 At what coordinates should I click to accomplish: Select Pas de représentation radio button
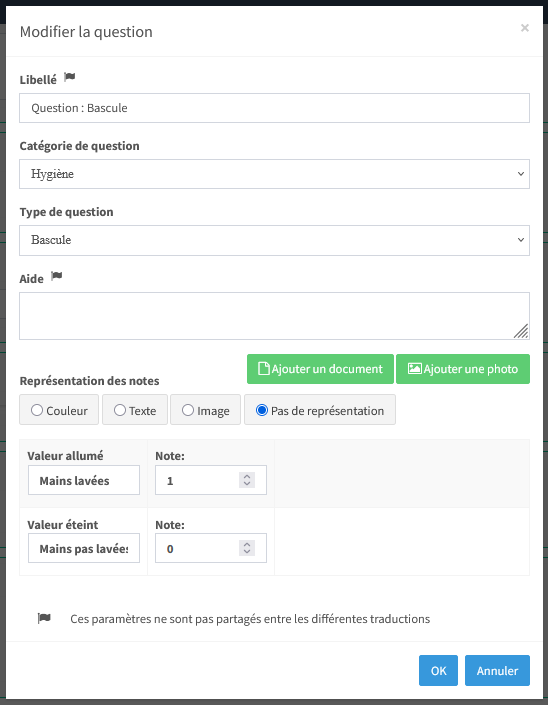(262, 410)
